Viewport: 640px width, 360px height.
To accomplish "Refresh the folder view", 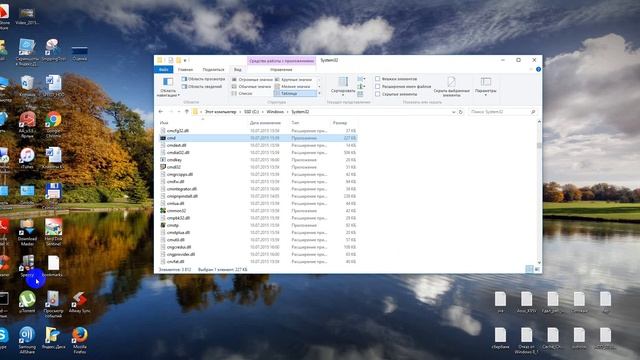I will [461, 111].
